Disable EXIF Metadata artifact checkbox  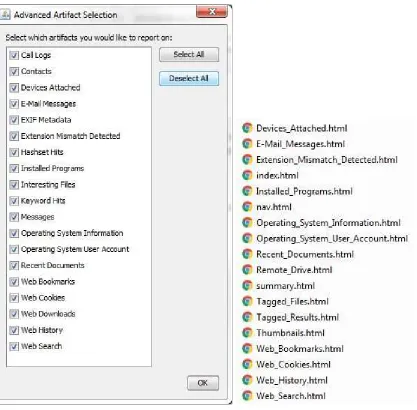pyautogui.click(x=14, y=120)
